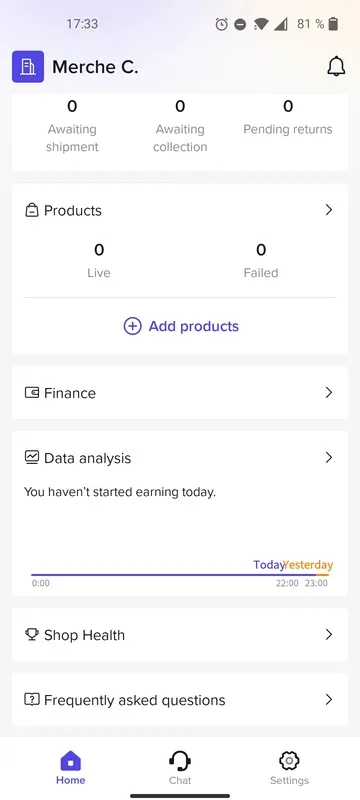Tap the Finance wallet icon

click(32, 393)
